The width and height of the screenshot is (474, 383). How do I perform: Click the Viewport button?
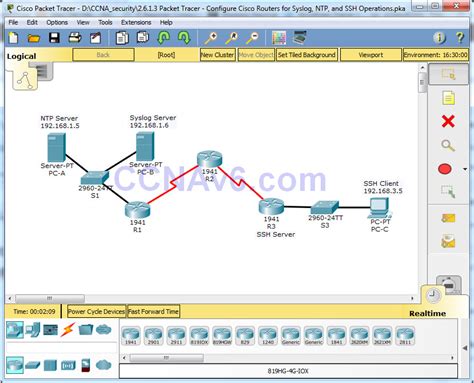click(x=371, y=55)
